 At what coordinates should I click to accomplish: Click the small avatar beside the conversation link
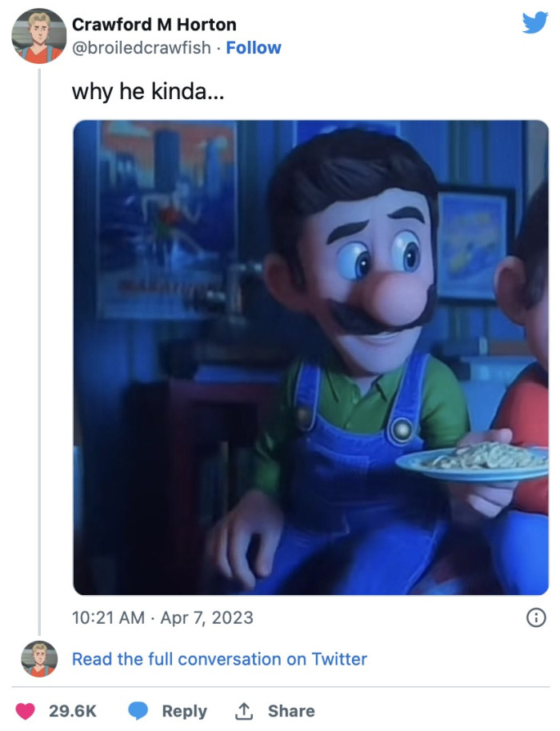39,659
